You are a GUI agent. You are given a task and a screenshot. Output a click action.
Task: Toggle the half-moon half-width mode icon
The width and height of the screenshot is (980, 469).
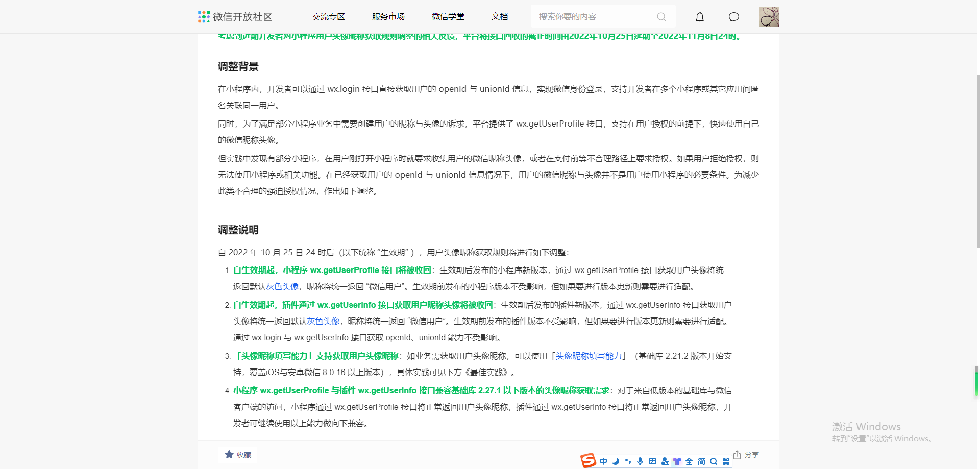coord(616,461)
